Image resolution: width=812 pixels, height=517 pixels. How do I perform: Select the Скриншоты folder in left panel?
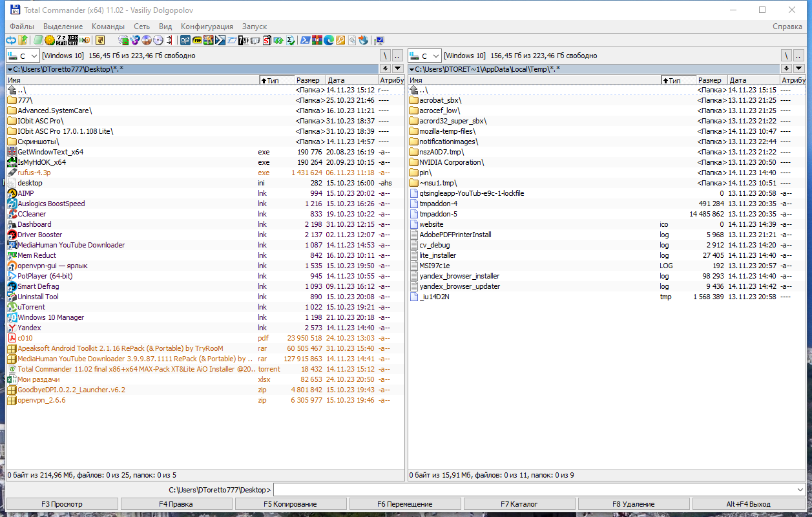coord(205,142)
